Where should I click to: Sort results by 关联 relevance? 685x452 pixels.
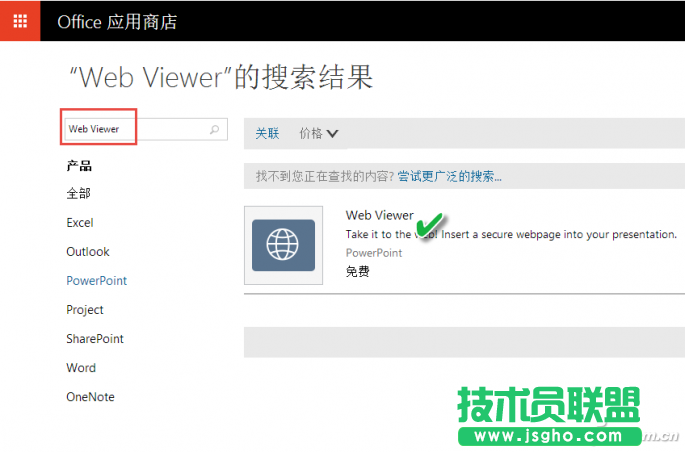point(267,133)
